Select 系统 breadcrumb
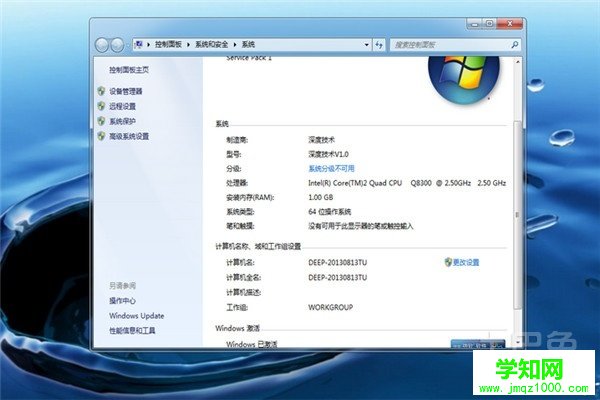Image resolution: width=600 pixels, height=400 pixels. (x=248, y=45)
